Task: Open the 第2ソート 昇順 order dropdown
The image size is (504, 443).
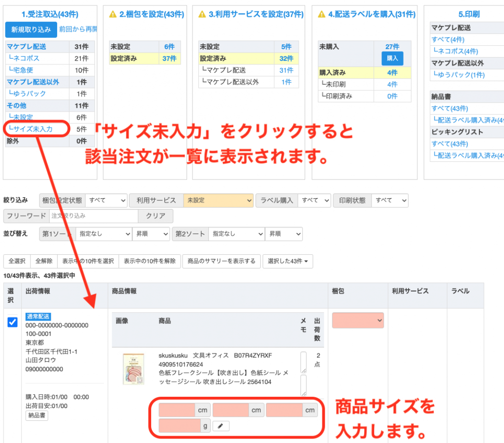Action: click(x=284, y=234)
